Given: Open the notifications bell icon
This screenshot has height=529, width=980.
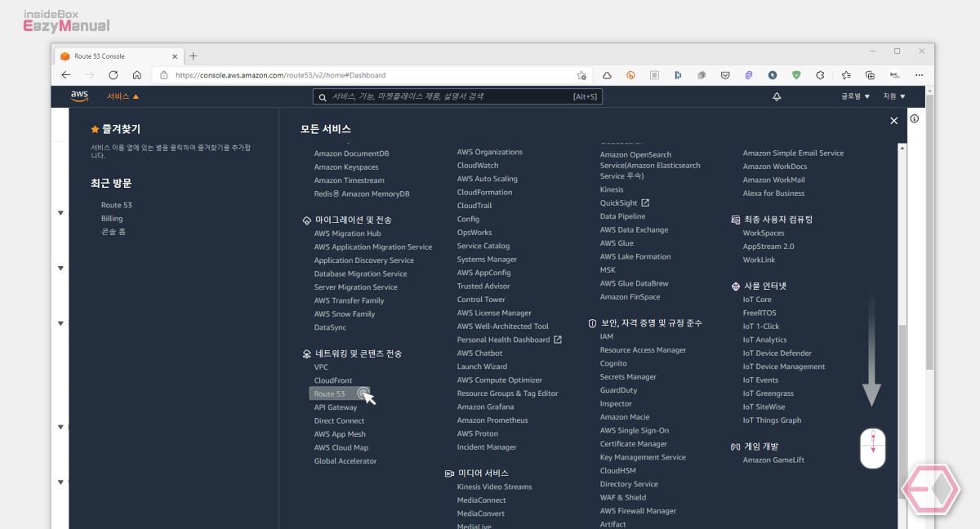Looking at the screenshot, I should [x=777, y=96].
